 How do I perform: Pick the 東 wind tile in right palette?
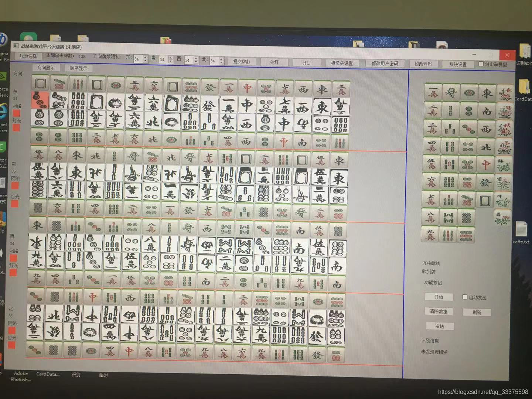click(x=487, y=93)
